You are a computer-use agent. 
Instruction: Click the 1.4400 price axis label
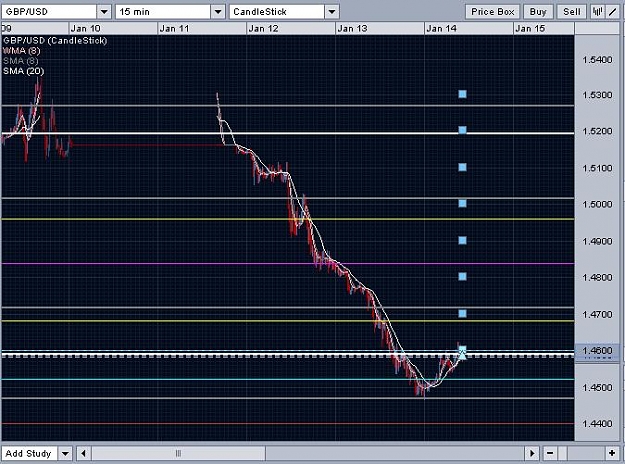(597, 424)
